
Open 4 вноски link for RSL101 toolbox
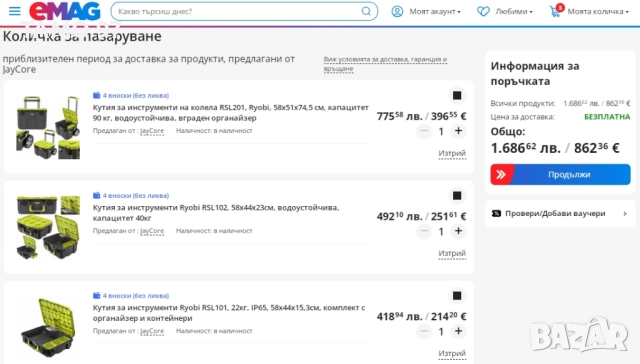136,295
